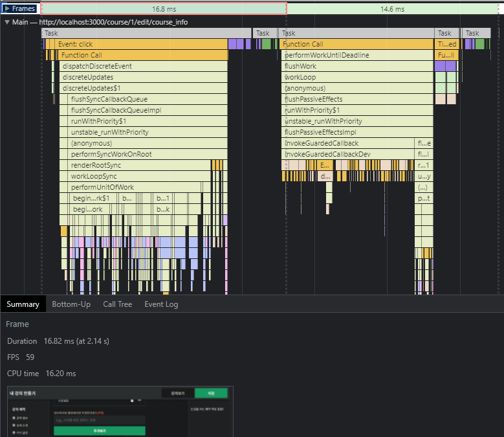This screenshot has height=437, width=504.
Task: Select the performWorkUntilDeadline entry
Action: (x=357, y=55)
